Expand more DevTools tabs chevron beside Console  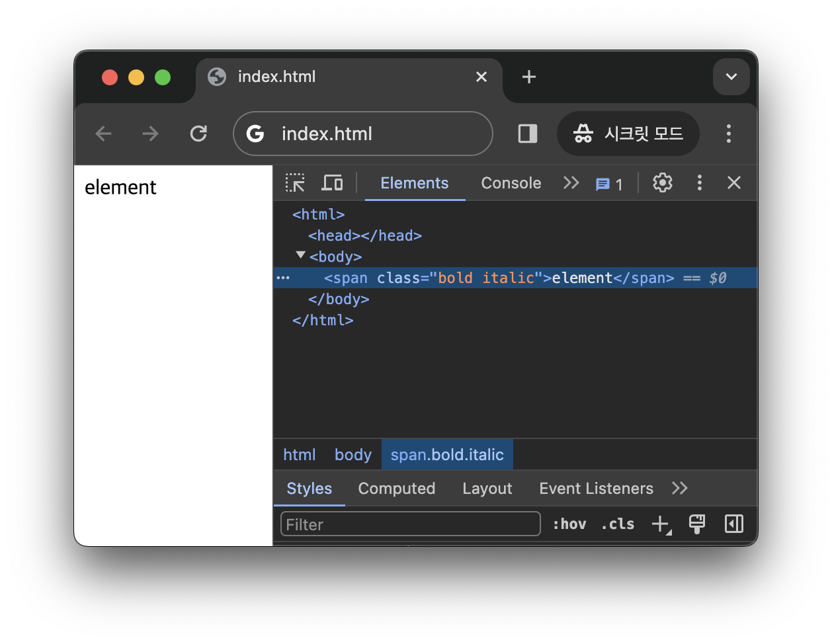pos(571,182)
